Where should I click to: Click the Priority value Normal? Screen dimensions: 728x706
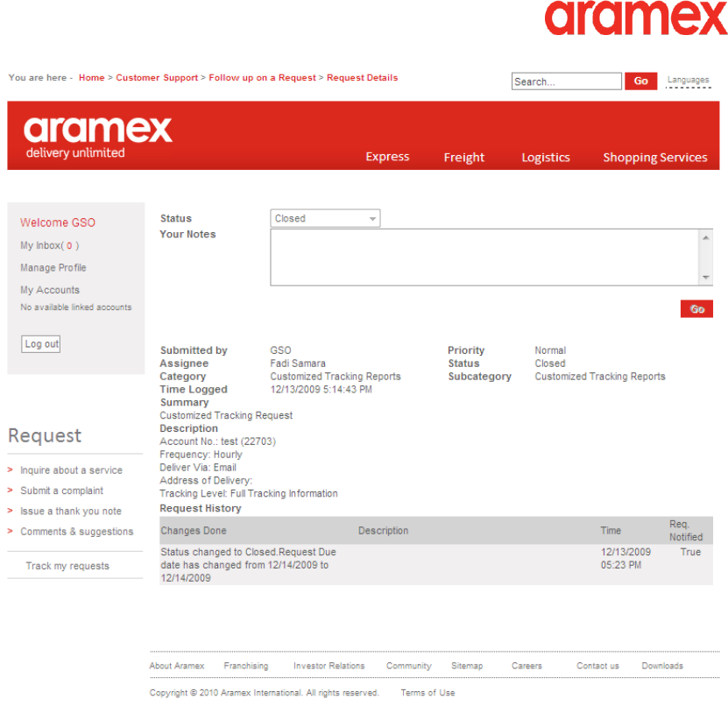click(x=550, y=350)
